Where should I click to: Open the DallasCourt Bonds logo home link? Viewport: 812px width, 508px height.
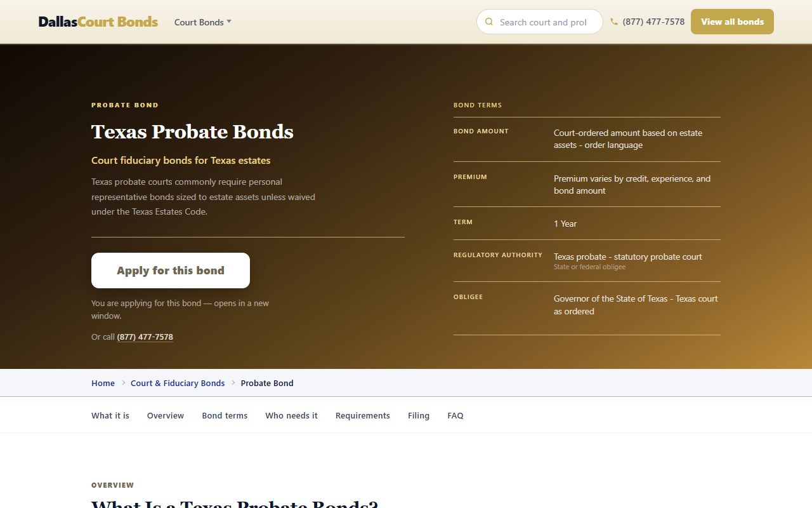(98, 22)
